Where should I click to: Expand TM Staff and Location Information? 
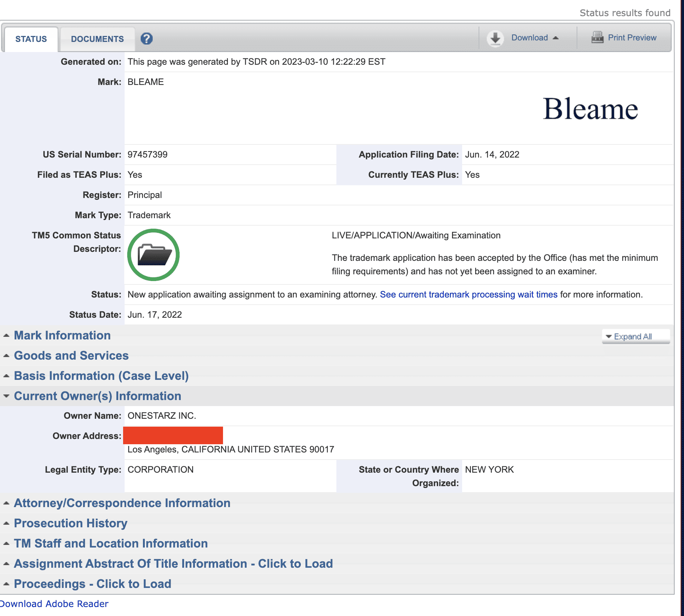click(x=111, y=543)
